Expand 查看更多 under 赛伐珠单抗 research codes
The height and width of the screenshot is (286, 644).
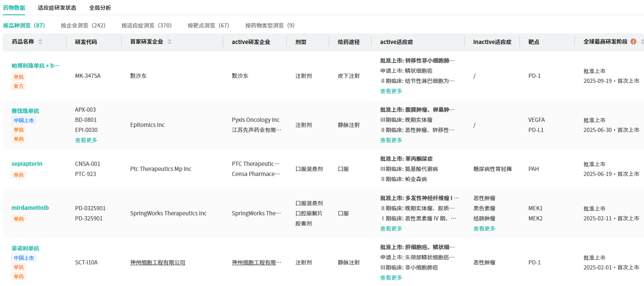86,140
